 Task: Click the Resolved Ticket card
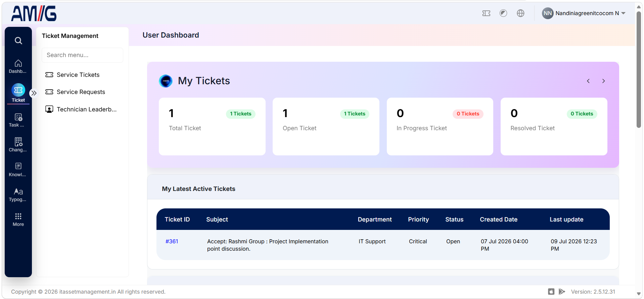(x=554, y=127)
